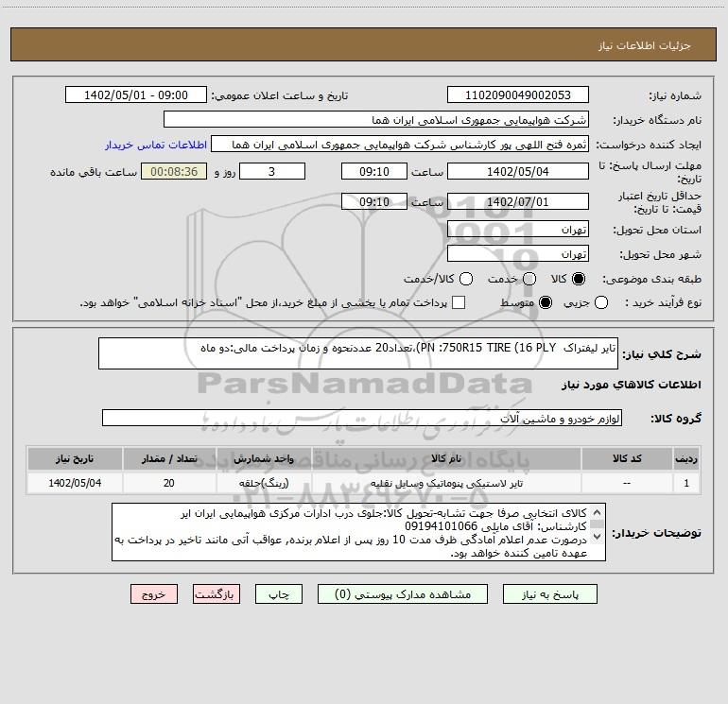
Task: Click the نام کالا column header
Action: [446, 459]
